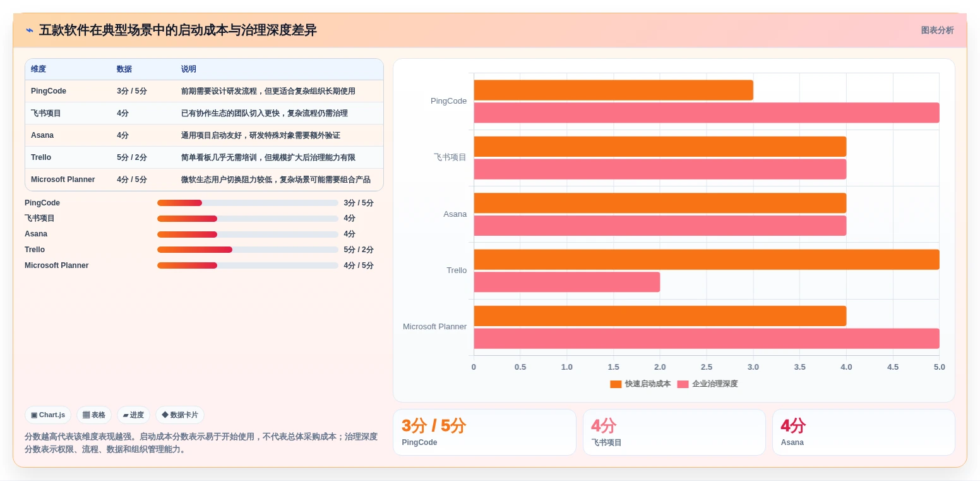
Task: Toggle the 企业治理深度 legend item
Action: 707,384
